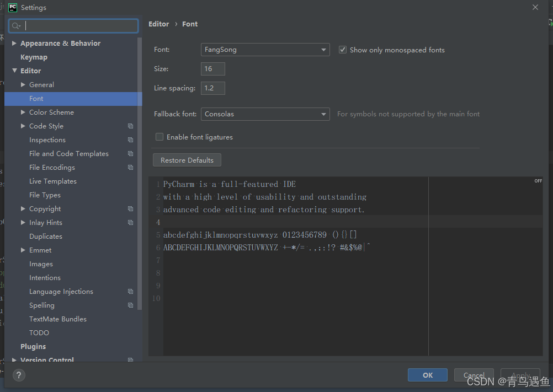The width and height of the screenshot is (553, 392).
Task: Click the Restore Defaults button
Action: [187, 160]
